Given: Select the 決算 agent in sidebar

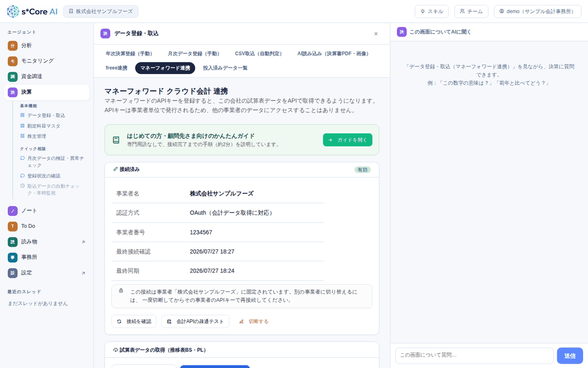Looking at the screenshot, I should (47, 92).
